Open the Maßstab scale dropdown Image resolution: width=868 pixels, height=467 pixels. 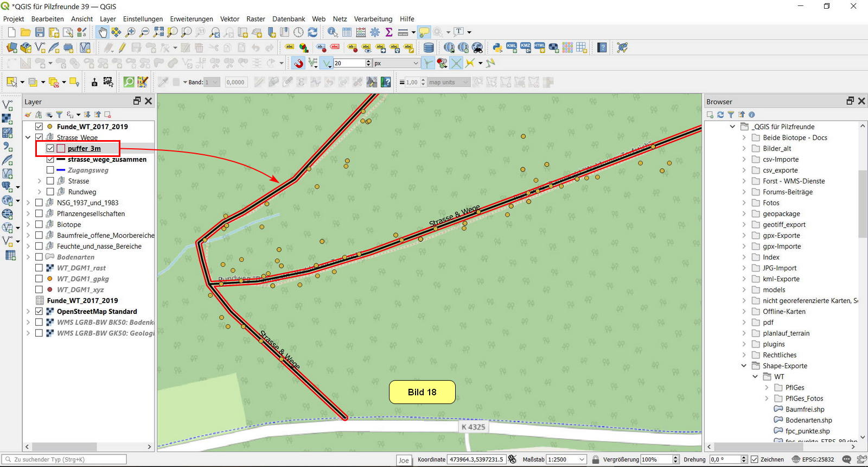pos(582,459)
